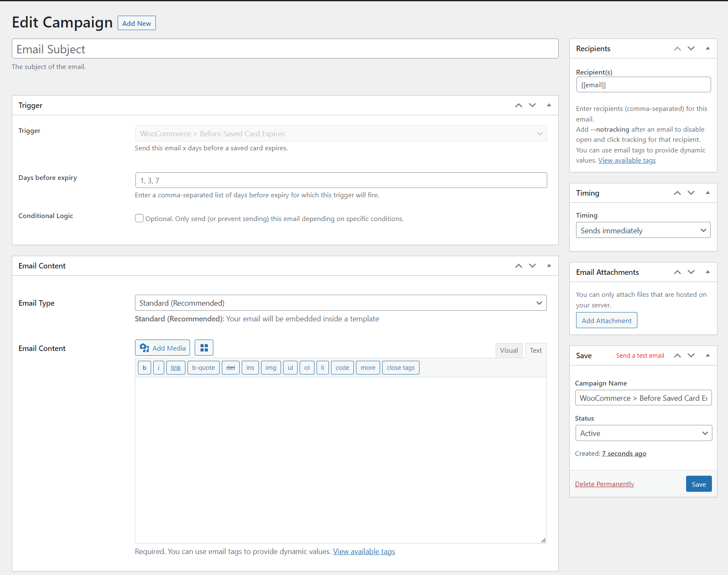
Task: Switch to the Visual editor tab
Action: tap(509, 350)
